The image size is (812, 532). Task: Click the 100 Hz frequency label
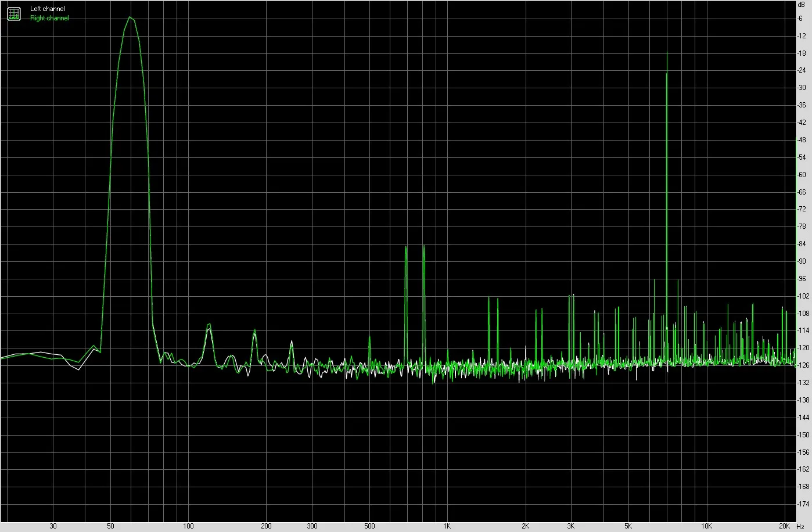(188, 526)
